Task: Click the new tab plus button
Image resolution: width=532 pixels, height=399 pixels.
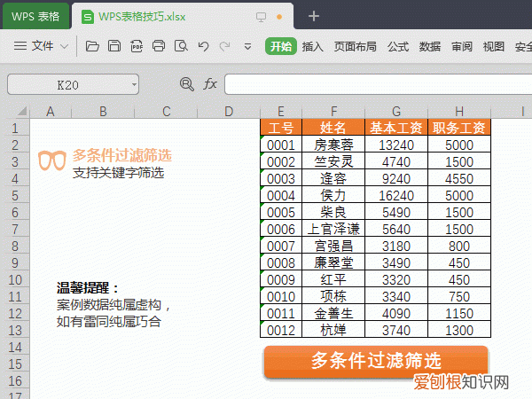Action: tap(314, 16)
